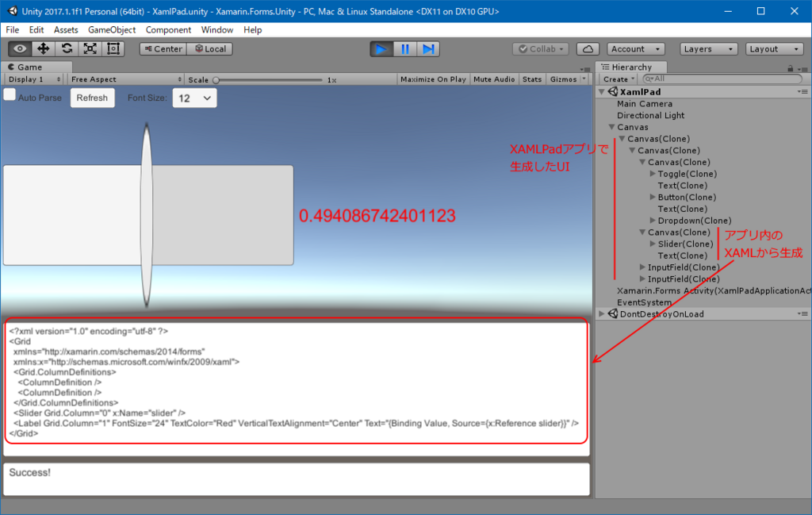Click the Refresh button
Screen dimensions: 812x515
[x=92, y=98]
